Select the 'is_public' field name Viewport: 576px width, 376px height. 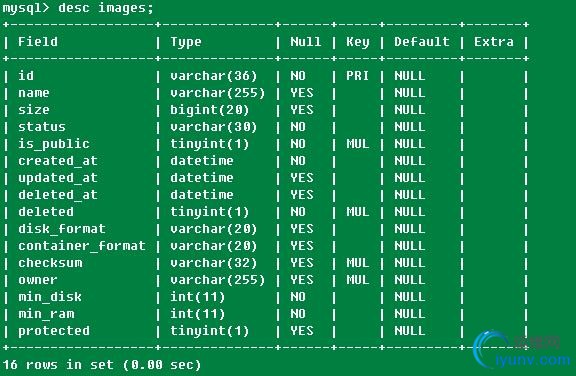(x=54, y=144)
